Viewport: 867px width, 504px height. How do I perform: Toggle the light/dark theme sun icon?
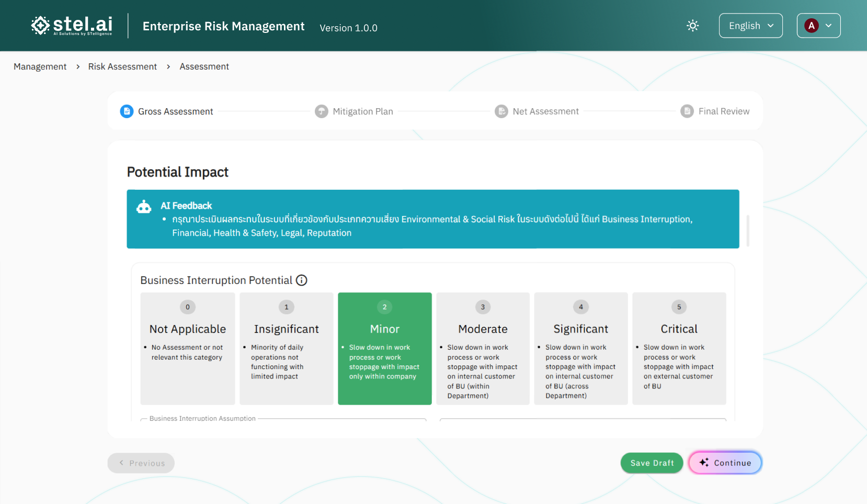692,26
